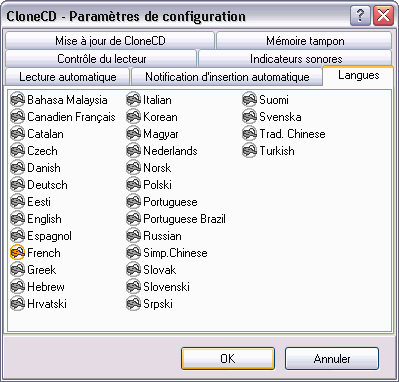Image resolution: width=399 pixels, height=382 pixels.
Task: Pick the Suomi language icon
Action: 250,100
